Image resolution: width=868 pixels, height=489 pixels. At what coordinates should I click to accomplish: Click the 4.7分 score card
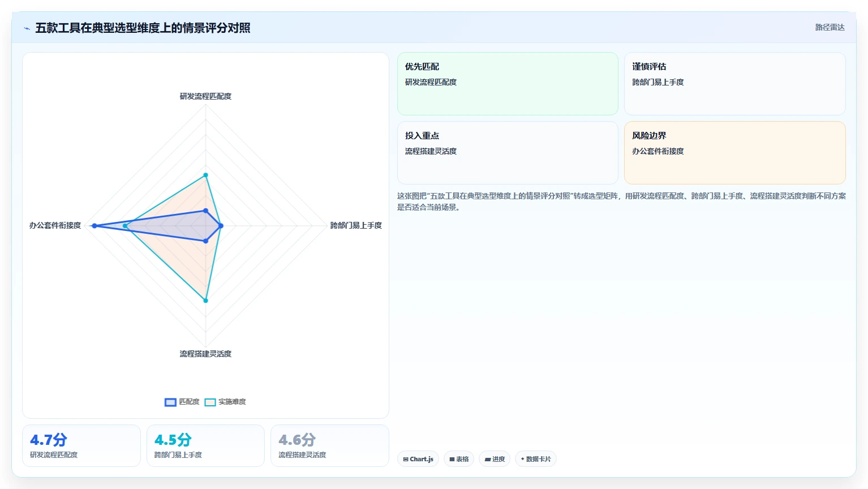(x=81, y=446)
